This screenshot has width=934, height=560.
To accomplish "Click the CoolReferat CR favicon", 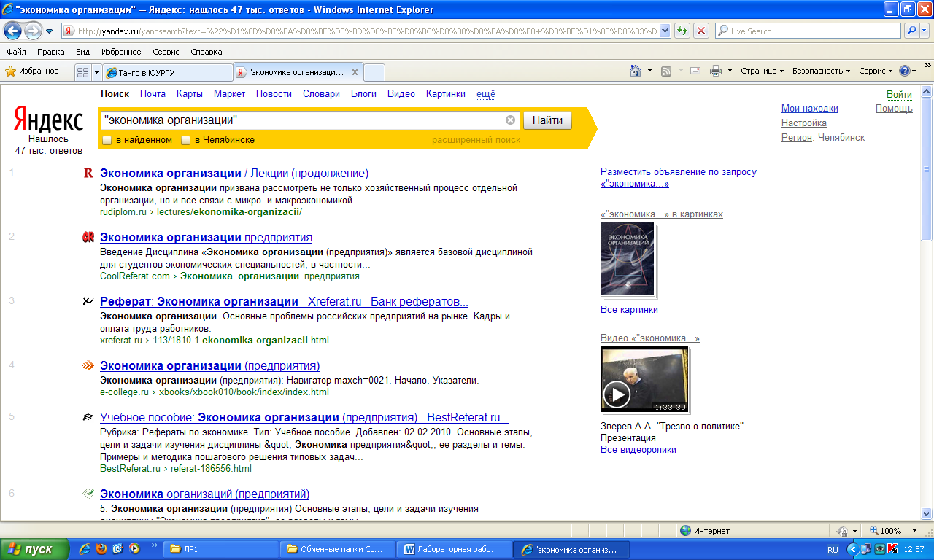I will [x=88, y=237].
